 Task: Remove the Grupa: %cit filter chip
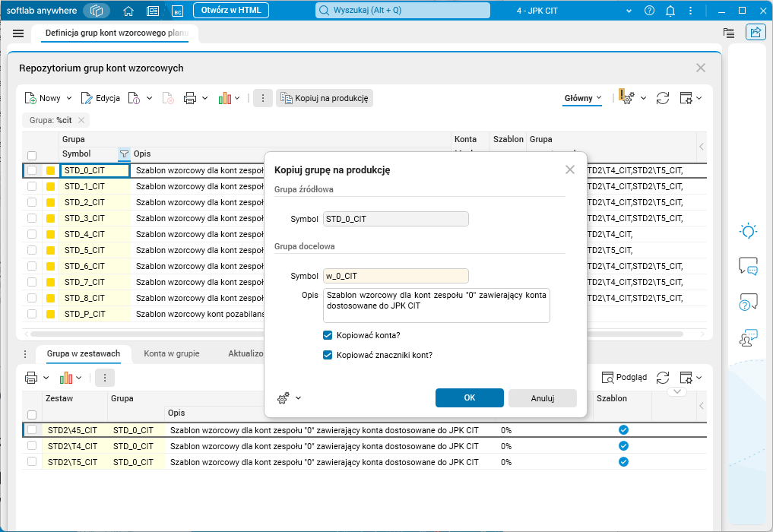[x=81, y=120]
